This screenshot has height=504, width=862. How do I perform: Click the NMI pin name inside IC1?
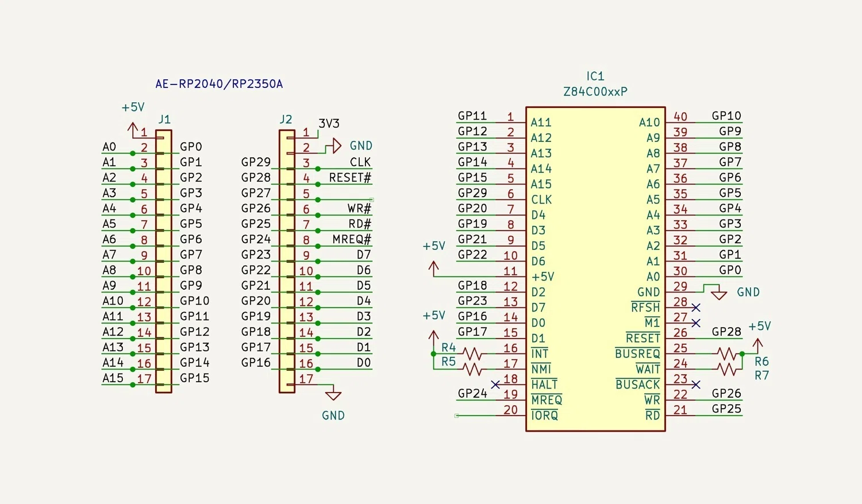pos(541,369)
